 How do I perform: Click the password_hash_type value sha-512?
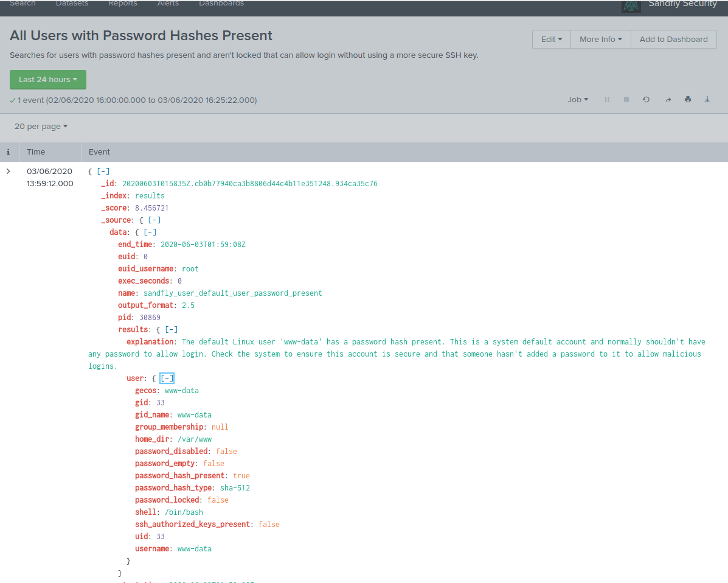[235, 488]
